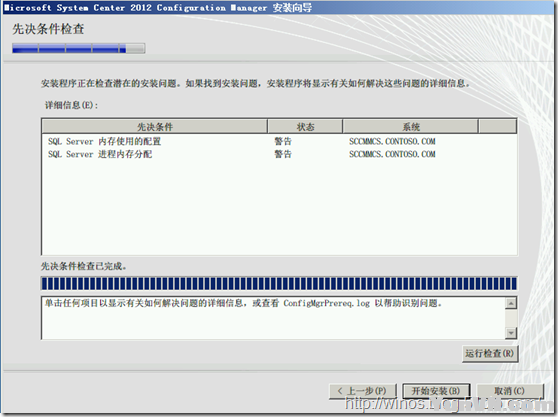Start installation with 开始安装(B)
This screenshot has width=558, height=417.
pos(436,391)
